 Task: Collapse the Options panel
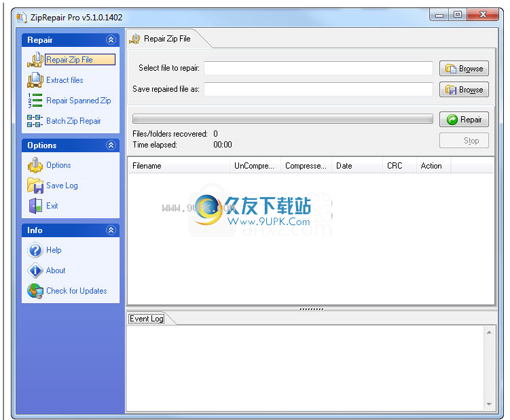[111, 145]
